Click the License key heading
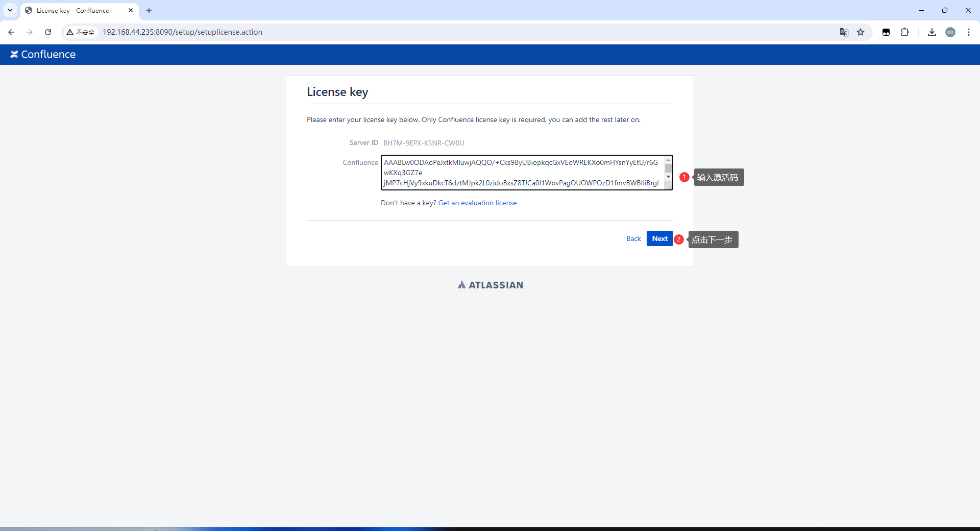 pos(337,92)
